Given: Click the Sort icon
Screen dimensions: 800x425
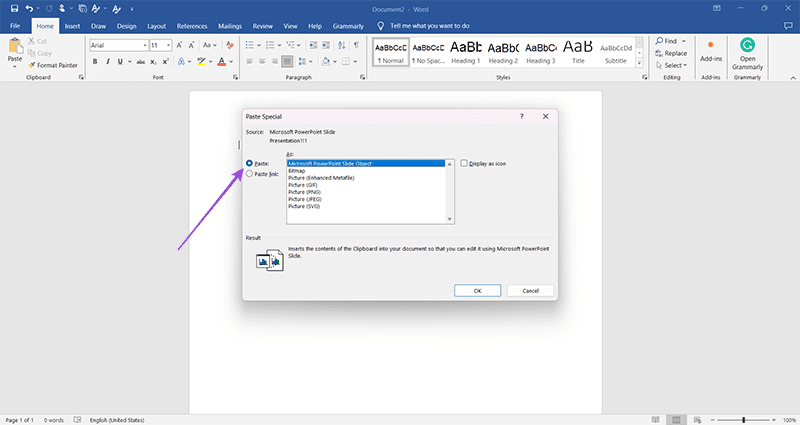Looking at the screenshot, I should (x=341, y=45).
